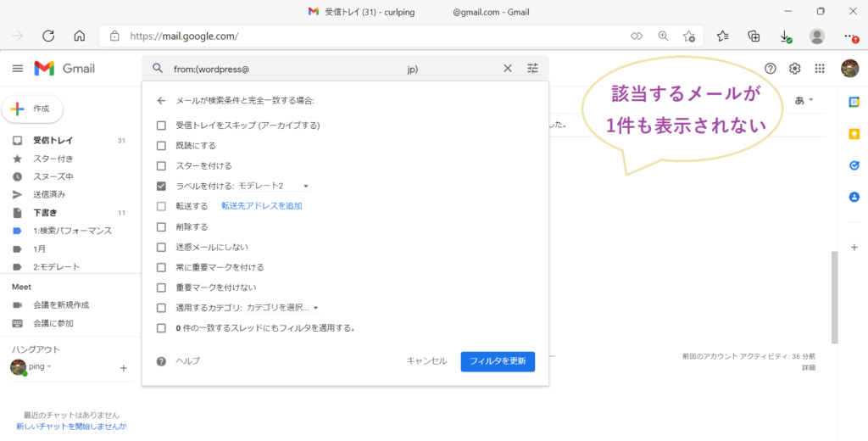Click 新しいチャットを開始しませんか link
Screen dimensions: 868x441
pyautogui.click(x=71, y=427)
